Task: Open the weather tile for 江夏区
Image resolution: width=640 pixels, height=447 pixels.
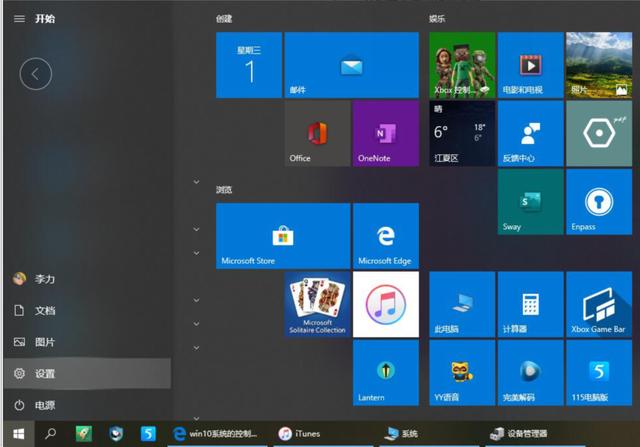Action: pyautogui.click(x=462, y=133)
